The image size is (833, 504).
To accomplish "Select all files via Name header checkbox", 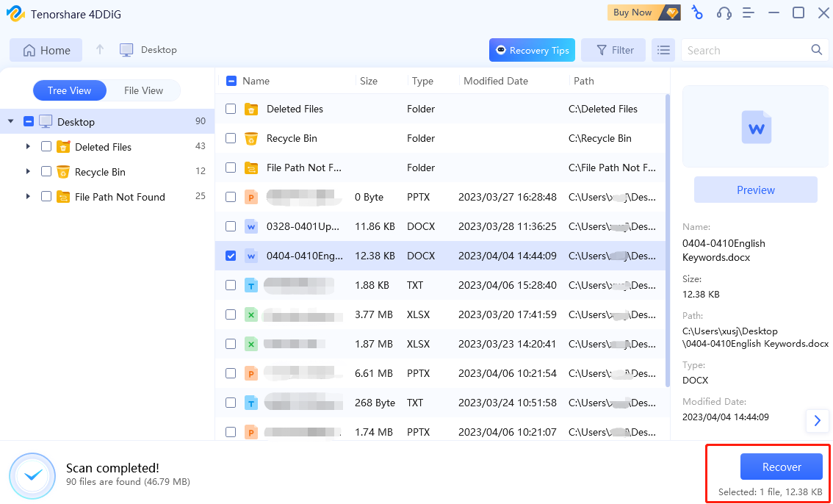I will 231,81.
